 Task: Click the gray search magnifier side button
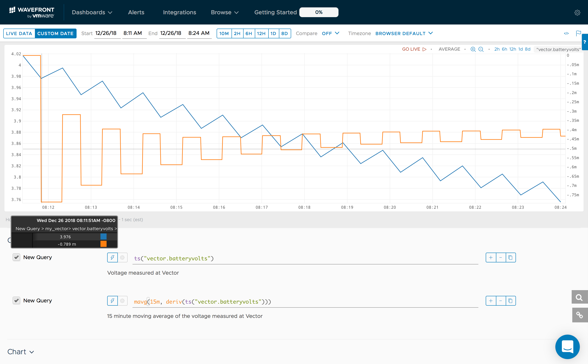click(580, 297)
